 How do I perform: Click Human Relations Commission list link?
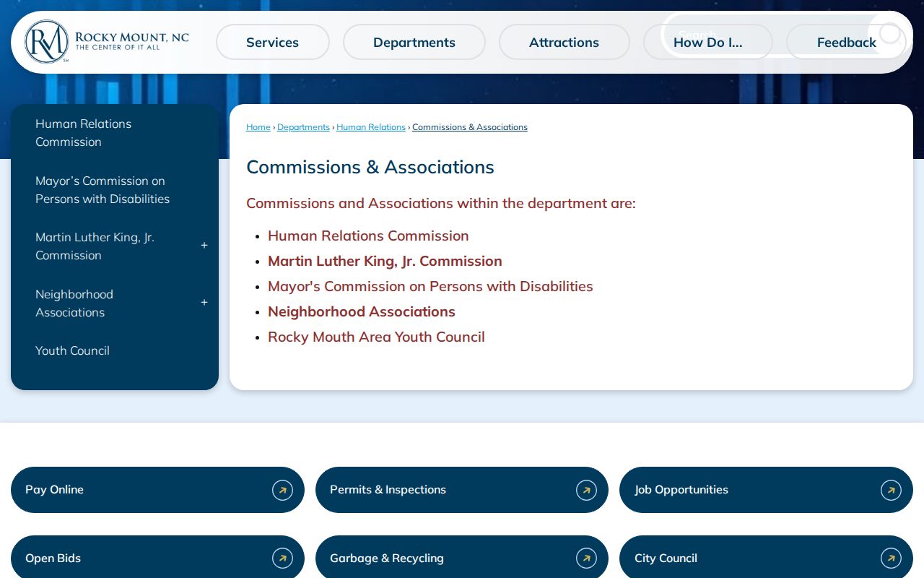(368, 236)
